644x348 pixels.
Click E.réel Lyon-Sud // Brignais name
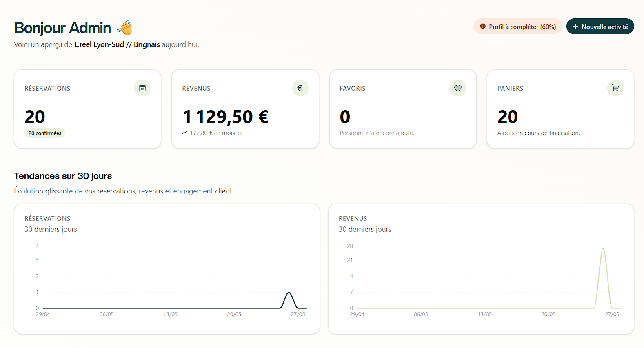click(x=117, y=44)
